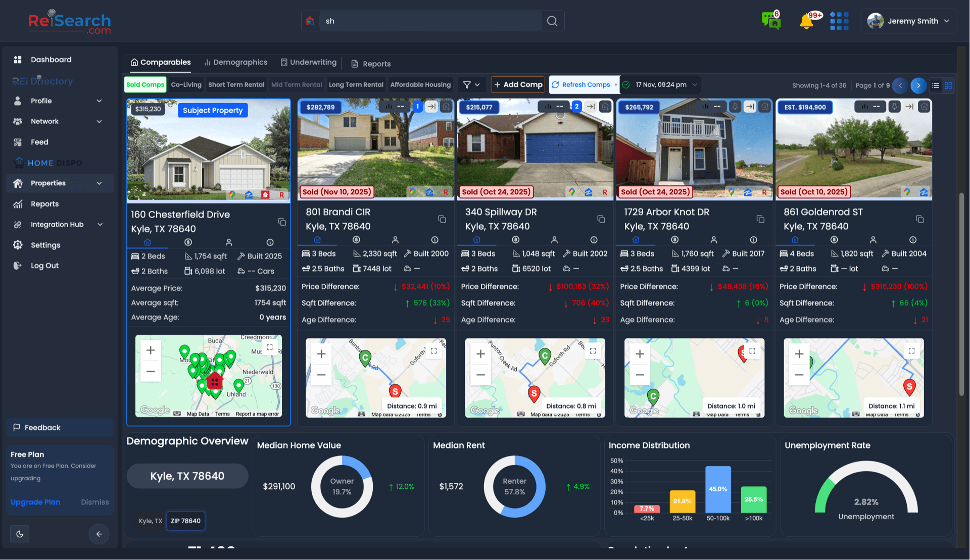Viewport: 970px width, 560px height.
Task: Toggle pin number 2 on 340 Spillway card
Action: click(x=576, y=107)
